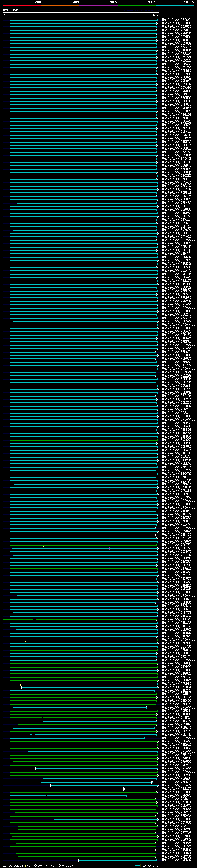Select hit label UniRef100_A8NBD8

pyautogui.click(x=176, y=430)
